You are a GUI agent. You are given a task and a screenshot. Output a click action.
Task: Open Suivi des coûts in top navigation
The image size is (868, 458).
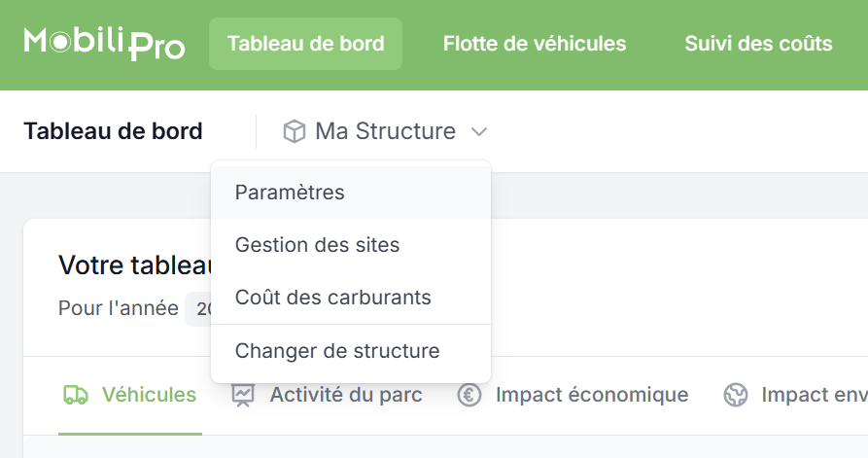click(x=758, y=44)
